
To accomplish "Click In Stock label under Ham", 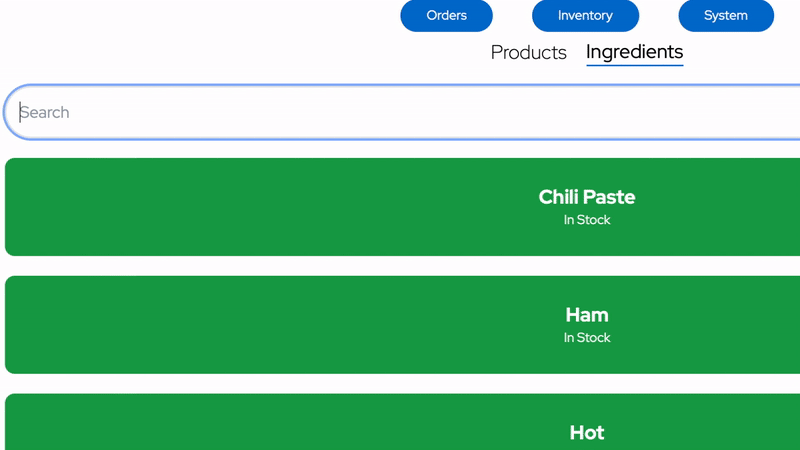I will (x=587, y=338).
